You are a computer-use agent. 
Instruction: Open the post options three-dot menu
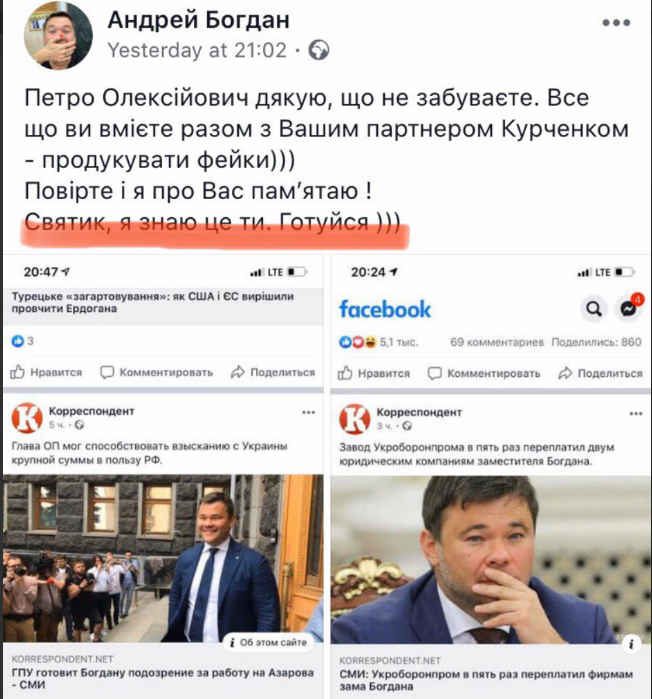coord(616,23)
